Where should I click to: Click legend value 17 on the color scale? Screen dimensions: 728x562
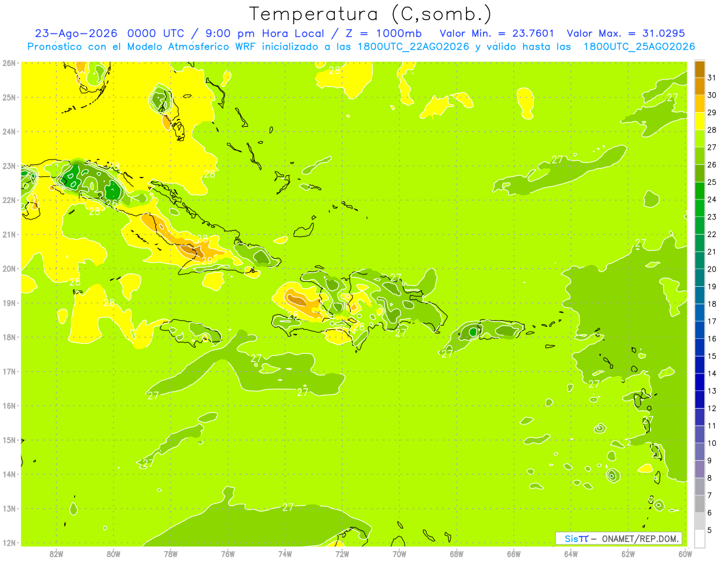click(712, 321)
